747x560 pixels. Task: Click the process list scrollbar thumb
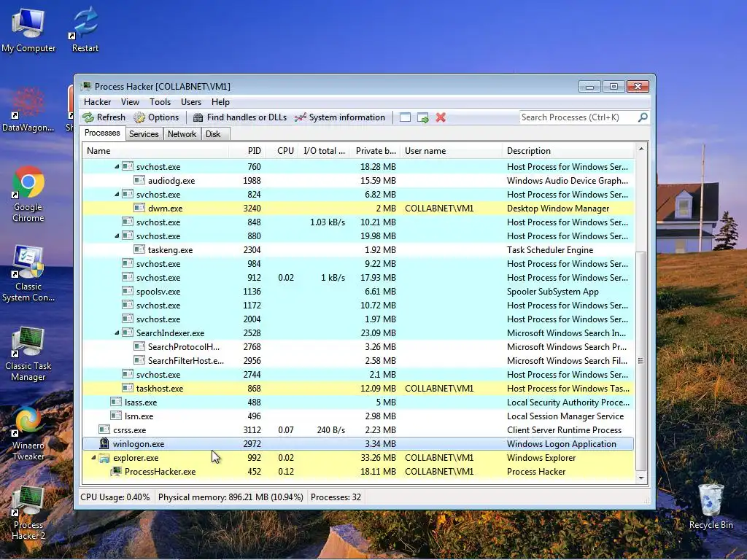click(641, 361)
